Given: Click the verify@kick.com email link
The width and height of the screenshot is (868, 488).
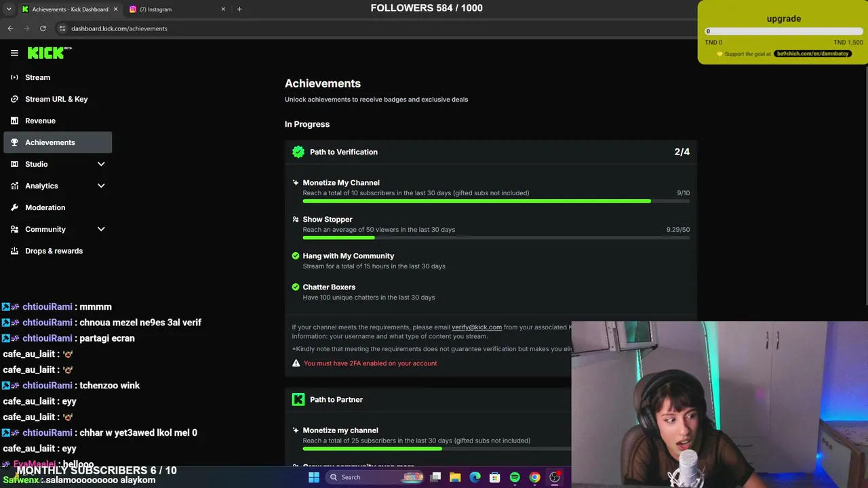Looking at the screenshot, I should click(477, 327).
